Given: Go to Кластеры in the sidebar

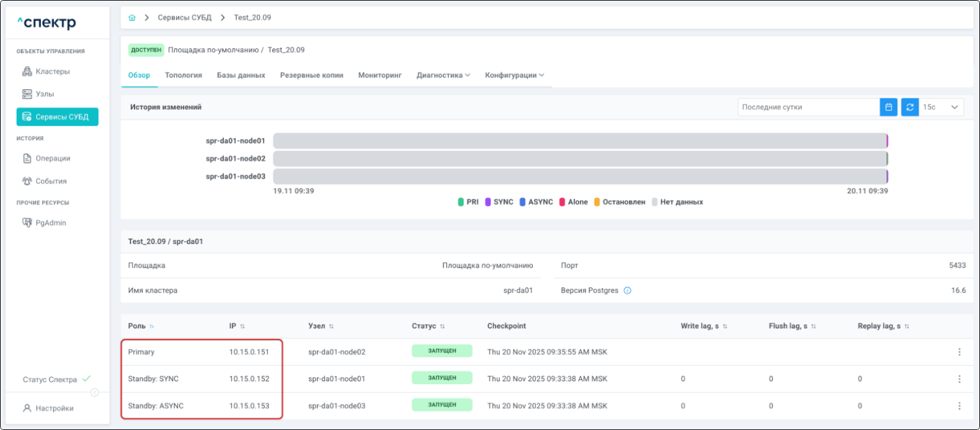Looking at the screenshot, I should pyautogui.click(x=53, y=72).
